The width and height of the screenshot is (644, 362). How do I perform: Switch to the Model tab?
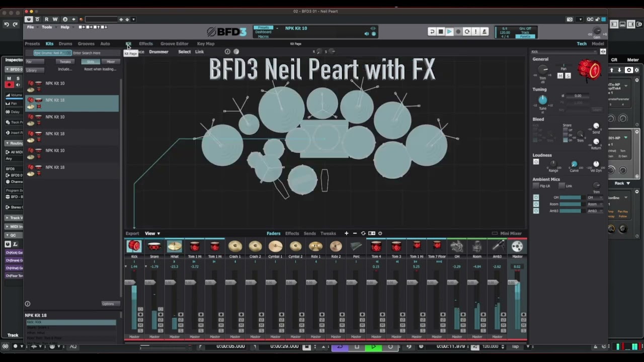[x=598, y=44]
